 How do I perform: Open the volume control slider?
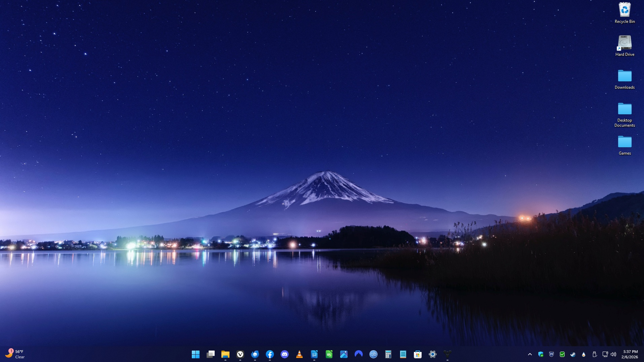click(613, 354)
